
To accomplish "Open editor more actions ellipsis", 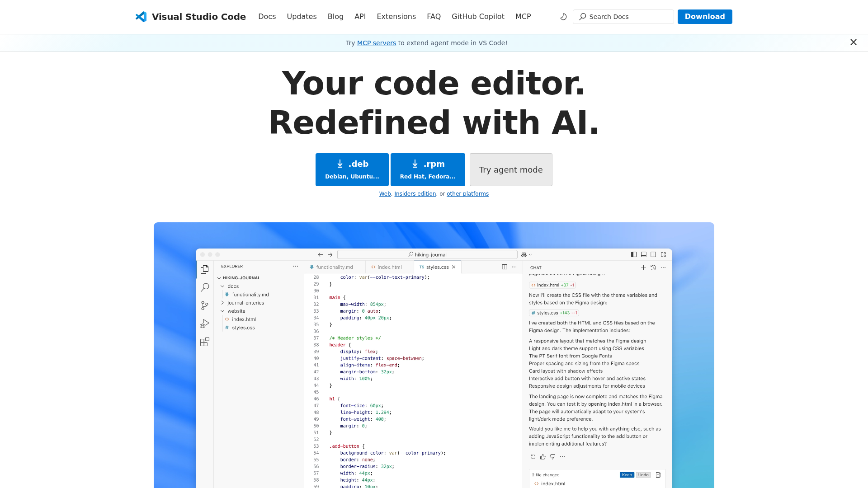I will (514, 267).
